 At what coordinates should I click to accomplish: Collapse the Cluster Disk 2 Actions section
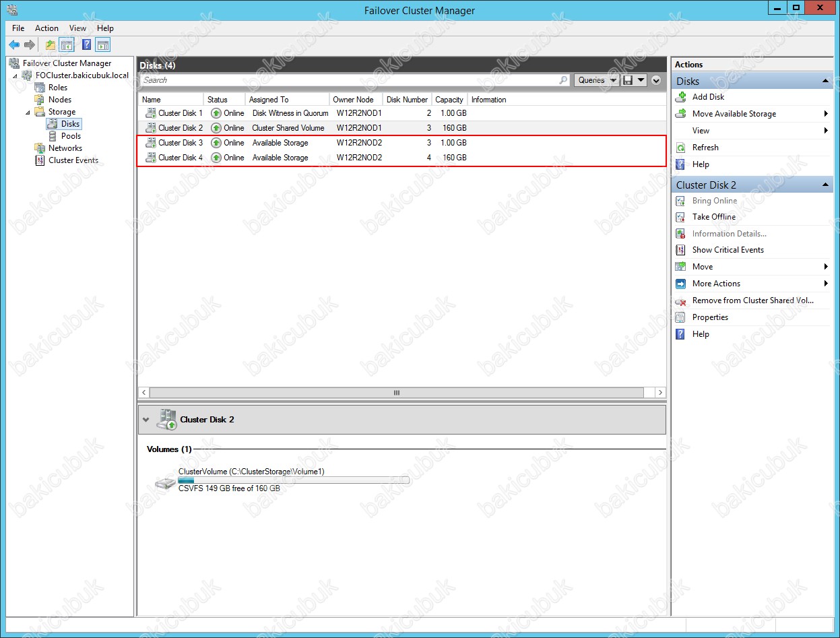pyautogui.click(x=825, y=185)
